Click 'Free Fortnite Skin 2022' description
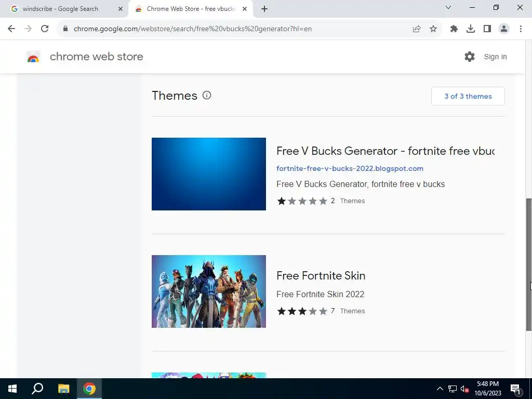This screenshot has width=532, height=399. pyautogui.click(x=320, y=294)
